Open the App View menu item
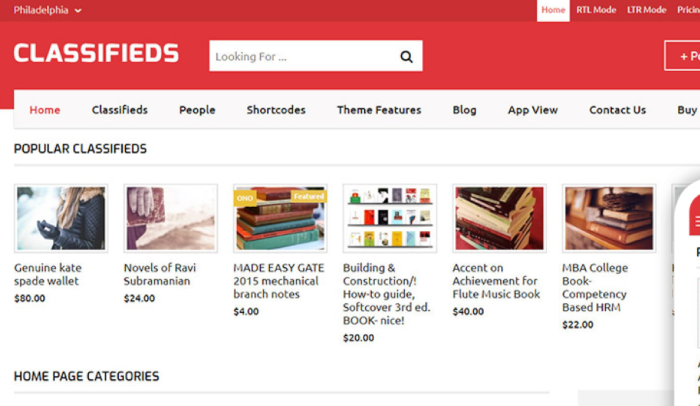Screen dimensions: 700x406 click(x=532, y=110)
